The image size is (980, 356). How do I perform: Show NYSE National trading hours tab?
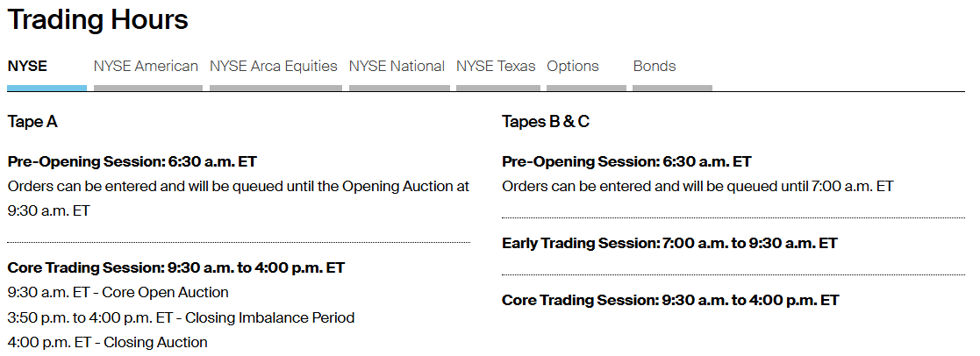pos(397,67)
